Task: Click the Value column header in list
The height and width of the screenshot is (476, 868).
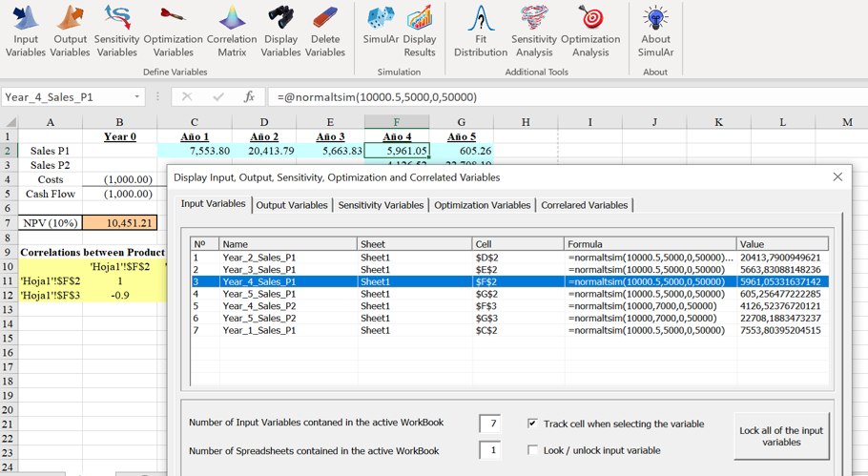Action: pos(783,244)
